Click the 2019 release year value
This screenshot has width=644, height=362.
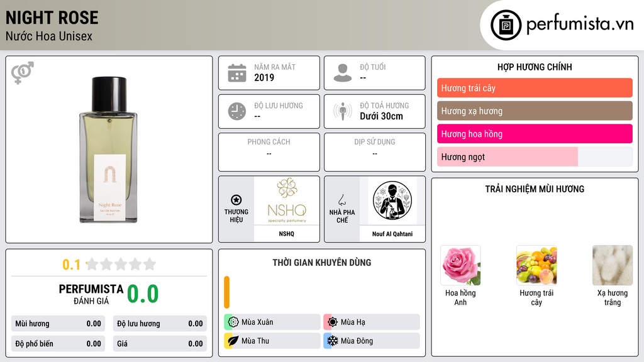tap(264, 77)
